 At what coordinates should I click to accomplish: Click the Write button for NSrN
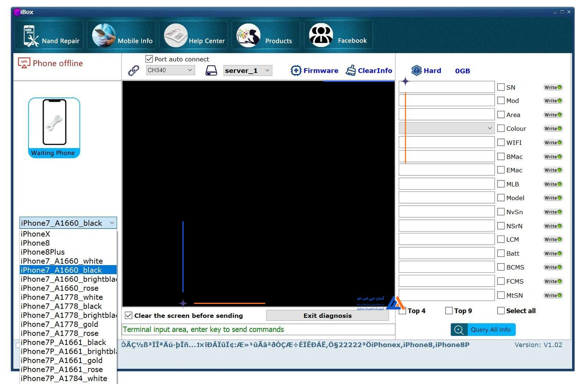pyautogui.click(x=553, y=226)
